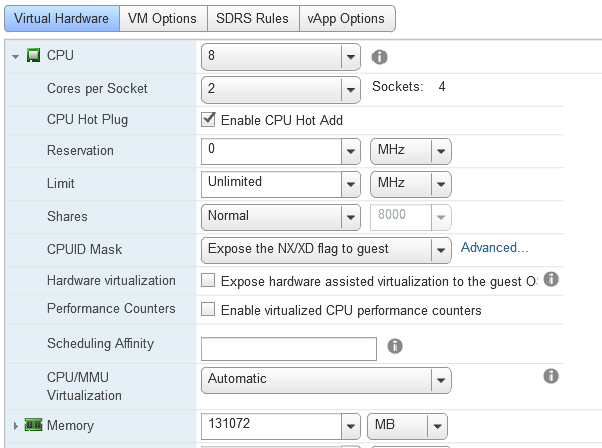602x448 pixels.
Task: Switch to the VM Options tab
Action: [x=164, y=18]
